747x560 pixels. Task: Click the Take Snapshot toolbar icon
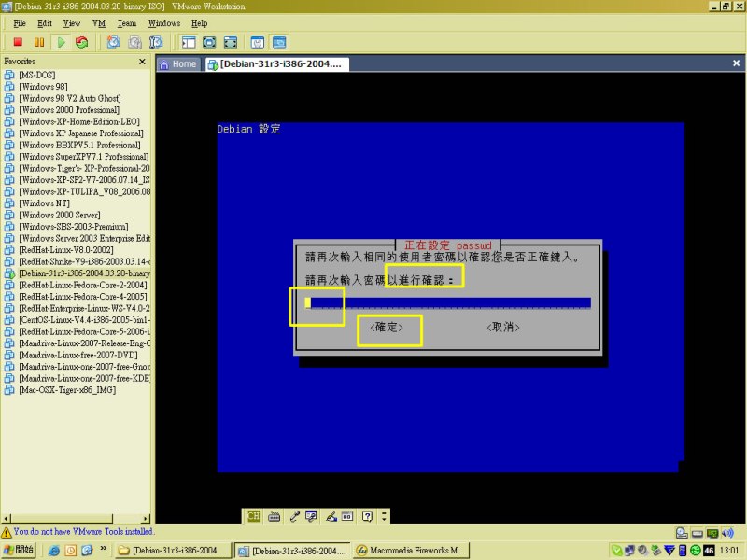click(x=113, y=42)
